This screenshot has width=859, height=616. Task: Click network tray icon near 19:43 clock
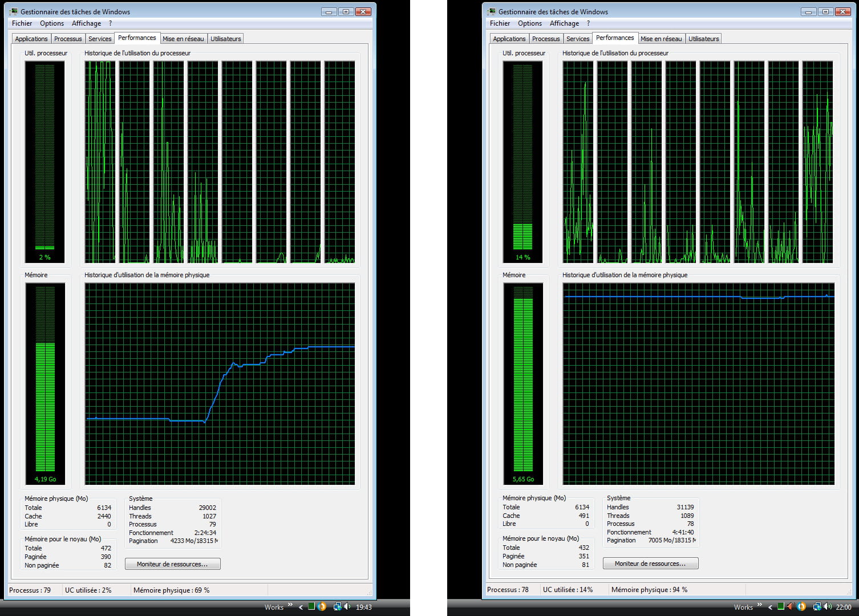(x=337, y=606)
